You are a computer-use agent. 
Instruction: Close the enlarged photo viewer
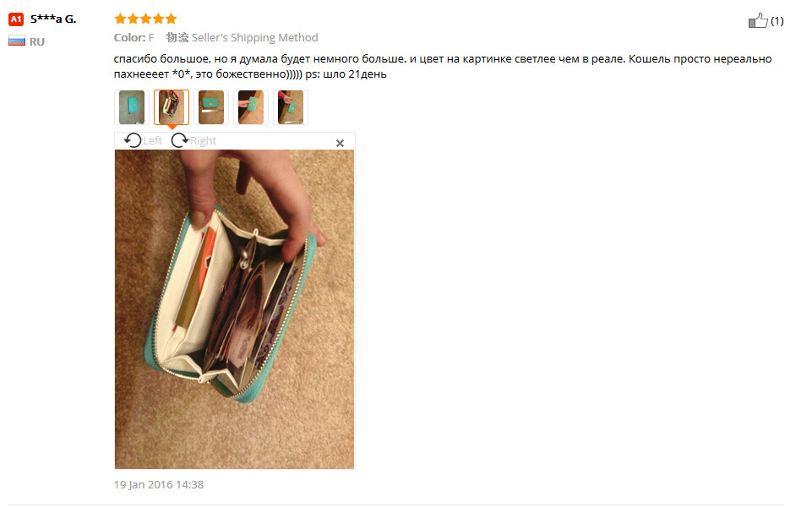tap(340, 143)
